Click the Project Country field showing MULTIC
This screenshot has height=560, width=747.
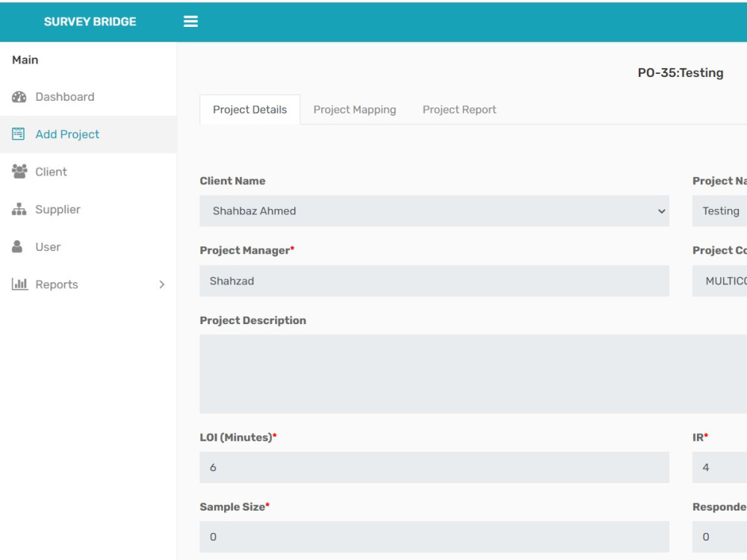719,281
